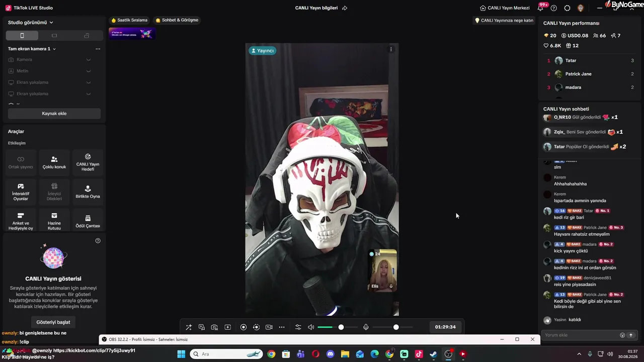This screenshot has height=362, width=644.
Task: Open Anket ve Hediyeyle oy
Action: pos(21,221)
